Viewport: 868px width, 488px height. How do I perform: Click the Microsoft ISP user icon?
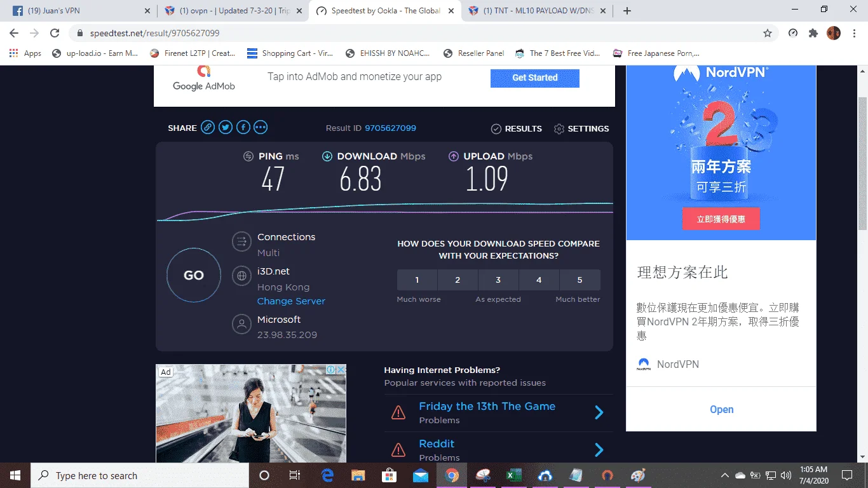241,324
